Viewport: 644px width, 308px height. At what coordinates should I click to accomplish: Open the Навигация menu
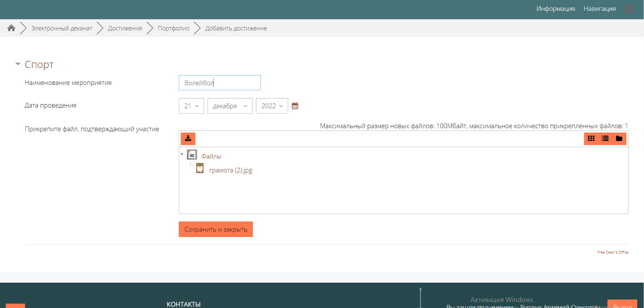[x=599, y=9]
